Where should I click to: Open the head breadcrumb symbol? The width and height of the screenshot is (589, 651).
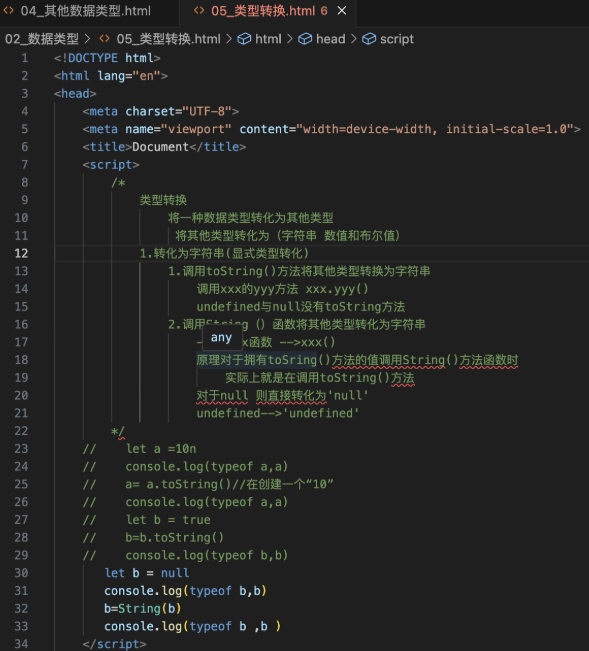pos(330,39)
